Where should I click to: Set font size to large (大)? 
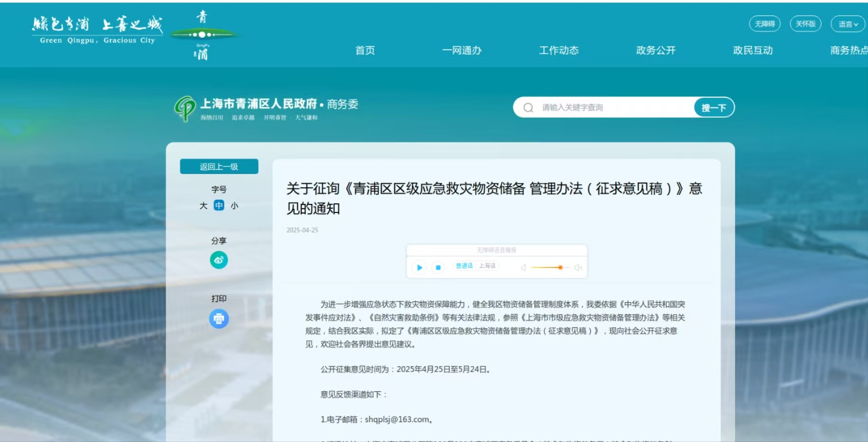203,205
